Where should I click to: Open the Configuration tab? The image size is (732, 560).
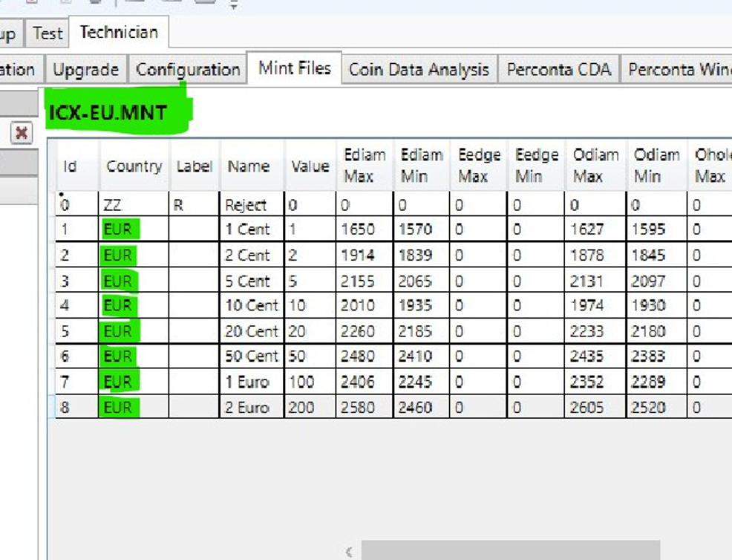(x=188, y=70)
